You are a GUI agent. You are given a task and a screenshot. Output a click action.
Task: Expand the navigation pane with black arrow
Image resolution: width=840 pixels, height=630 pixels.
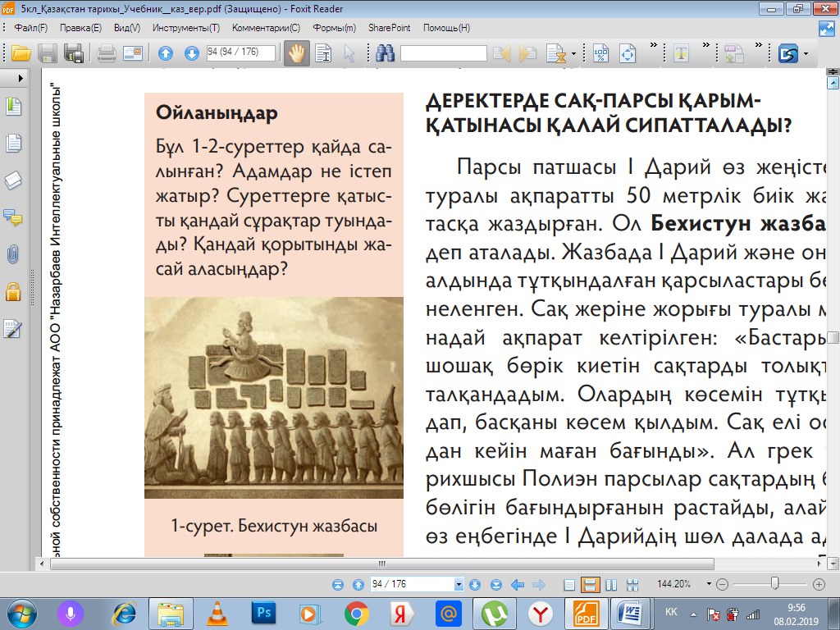tap(21, 78)
